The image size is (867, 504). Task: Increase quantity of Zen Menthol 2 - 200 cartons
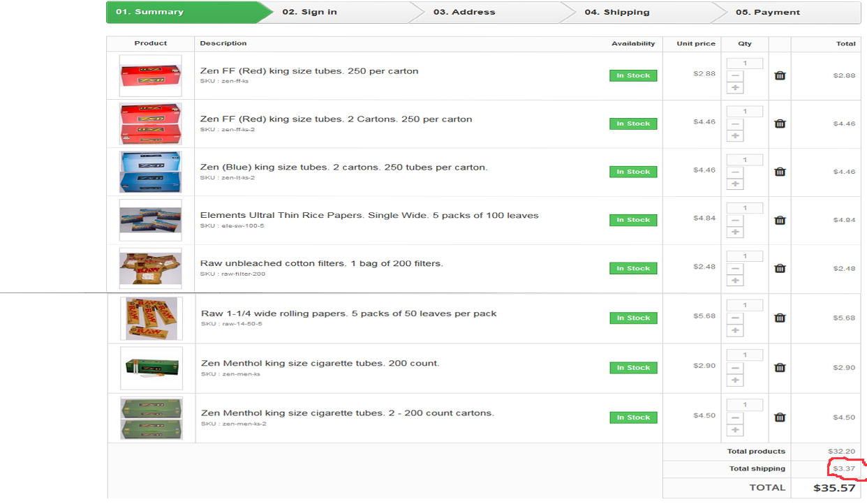[735, 430]
